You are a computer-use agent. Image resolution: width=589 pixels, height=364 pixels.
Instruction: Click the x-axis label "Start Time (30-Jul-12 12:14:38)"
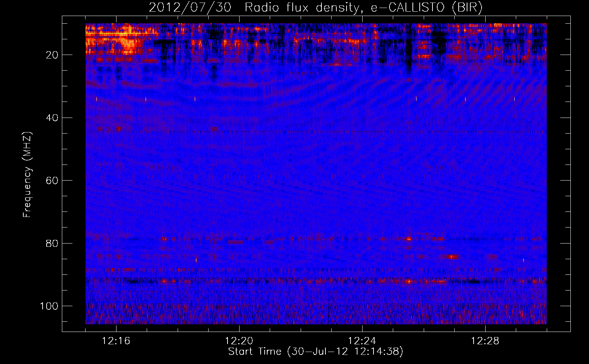316,352
